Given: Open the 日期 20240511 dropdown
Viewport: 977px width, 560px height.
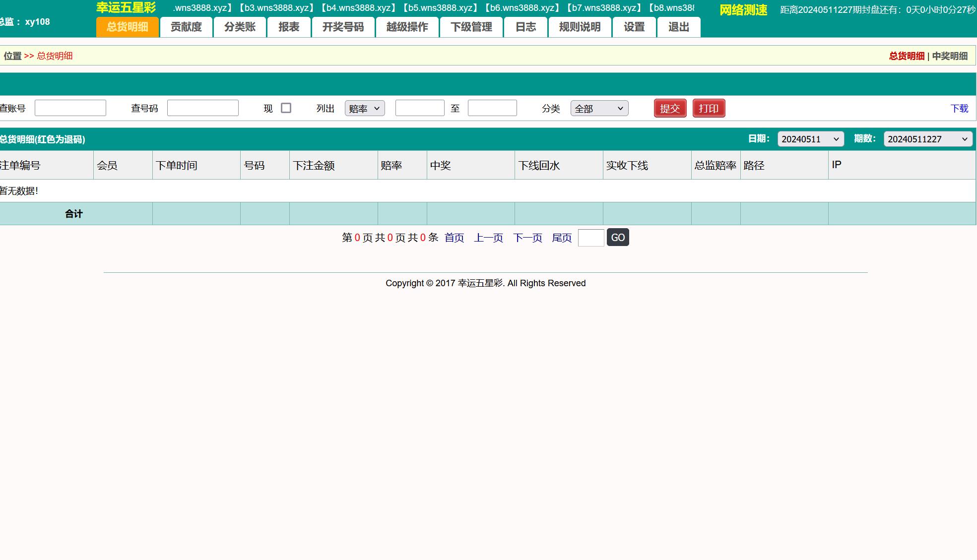Looking at the screenshot, I should 810,139.
